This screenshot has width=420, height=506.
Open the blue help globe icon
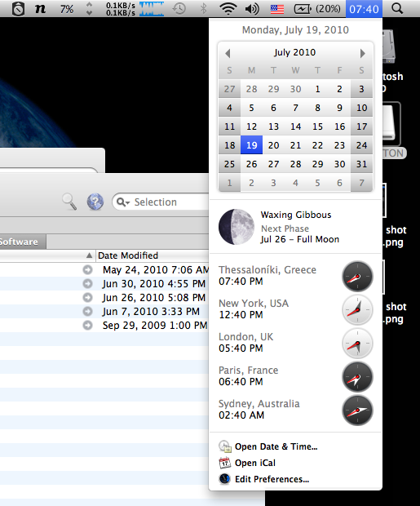click(95, 202)
